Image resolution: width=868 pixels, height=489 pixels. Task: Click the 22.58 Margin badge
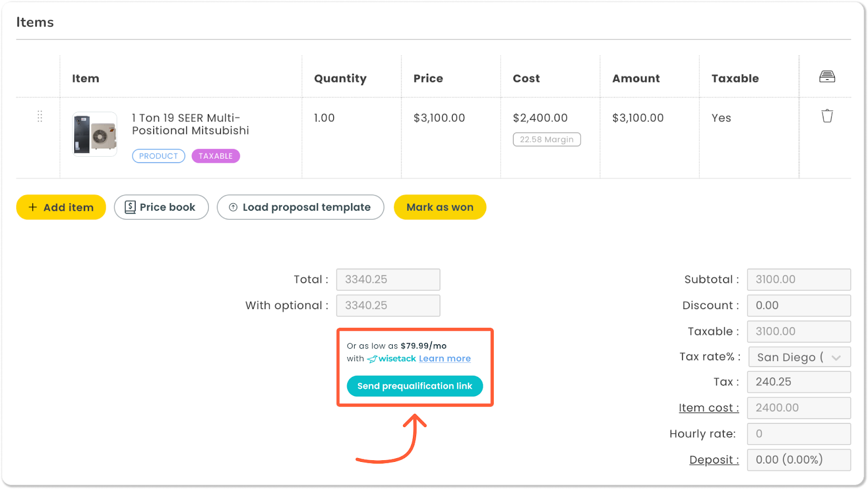coord(547,139)
